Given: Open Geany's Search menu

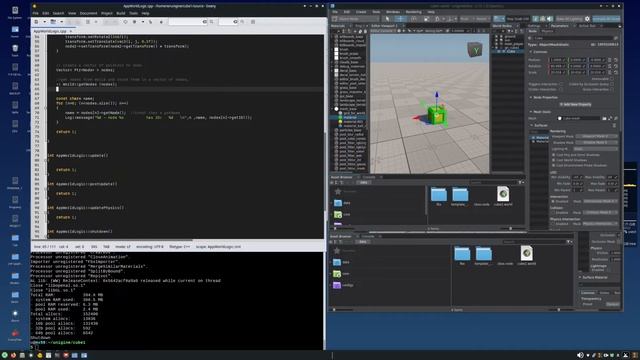Looking at the screenshot, I should coord(58,13).
